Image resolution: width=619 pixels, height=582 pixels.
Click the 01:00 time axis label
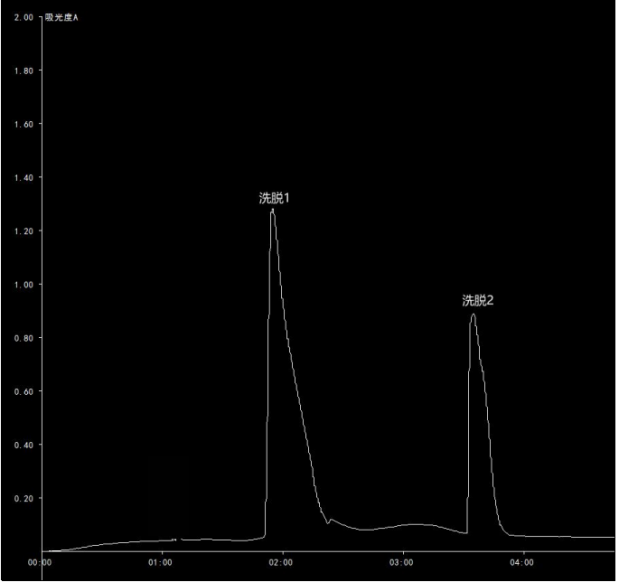(161, 562)
